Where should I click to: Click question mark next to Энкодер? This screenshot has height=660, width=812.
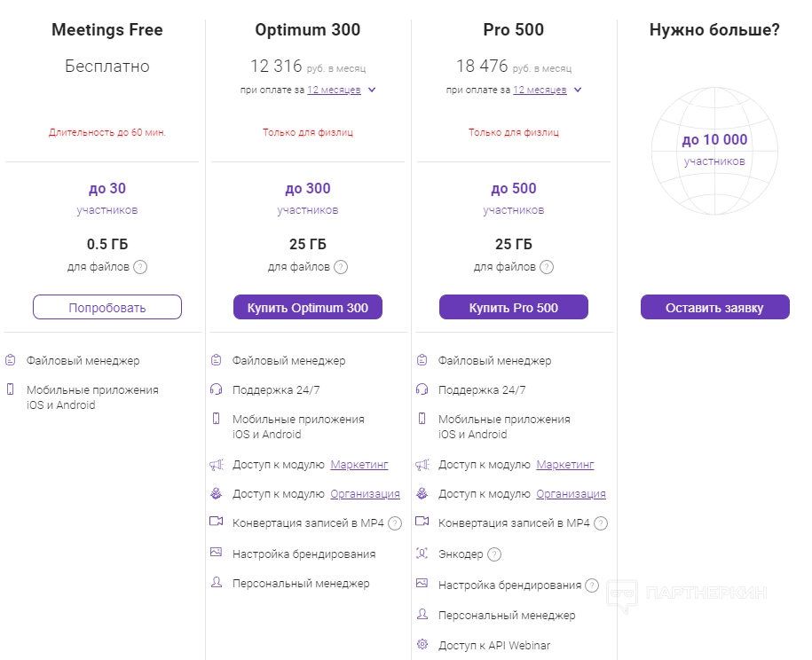tap(494, 554)
